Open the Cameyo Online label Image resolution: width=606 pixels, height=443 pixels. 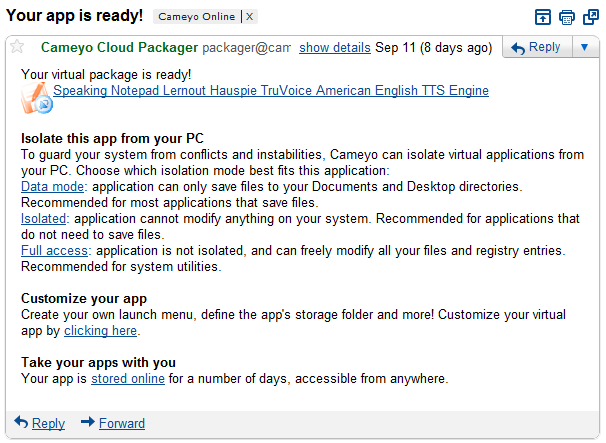click(x=196, y=17)
